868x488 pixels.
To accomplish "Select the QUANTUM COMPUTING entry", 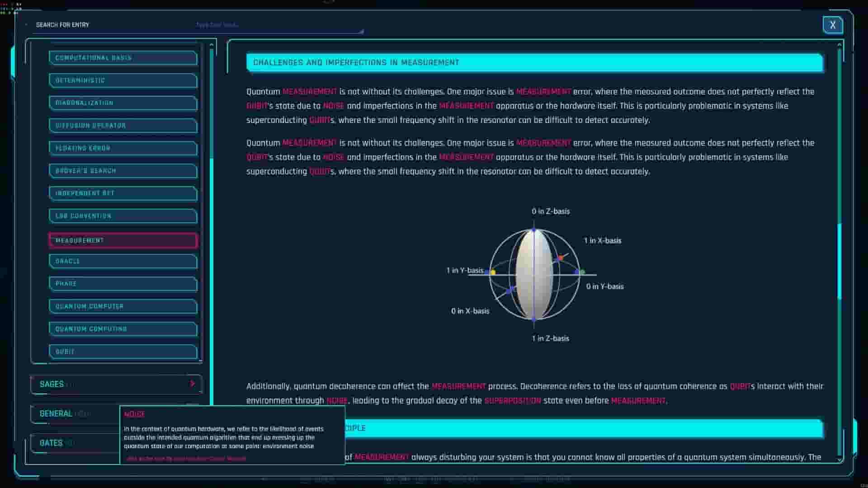I will (123, 329).
